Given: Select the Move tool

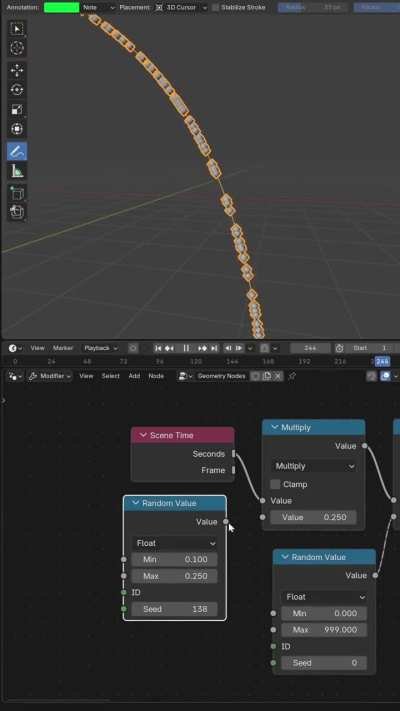Looking at the screenshot, I should (x=17, y=70).
